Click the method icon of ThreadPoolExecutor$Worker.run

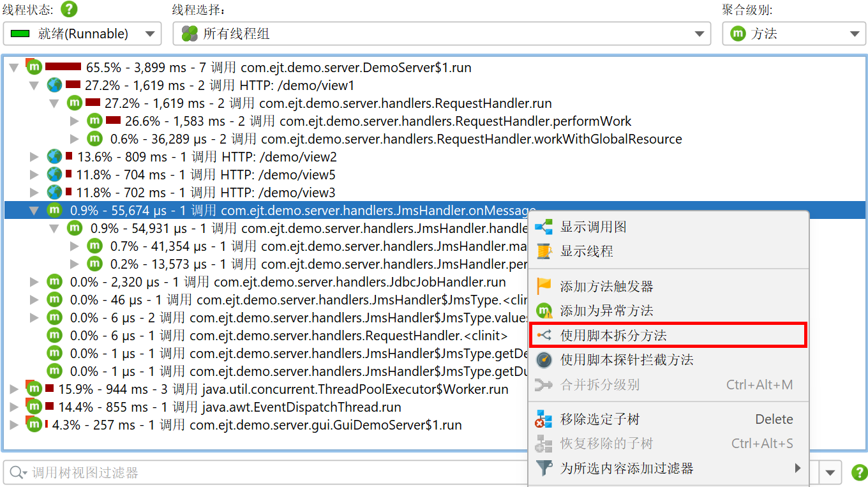coord(34,389)
